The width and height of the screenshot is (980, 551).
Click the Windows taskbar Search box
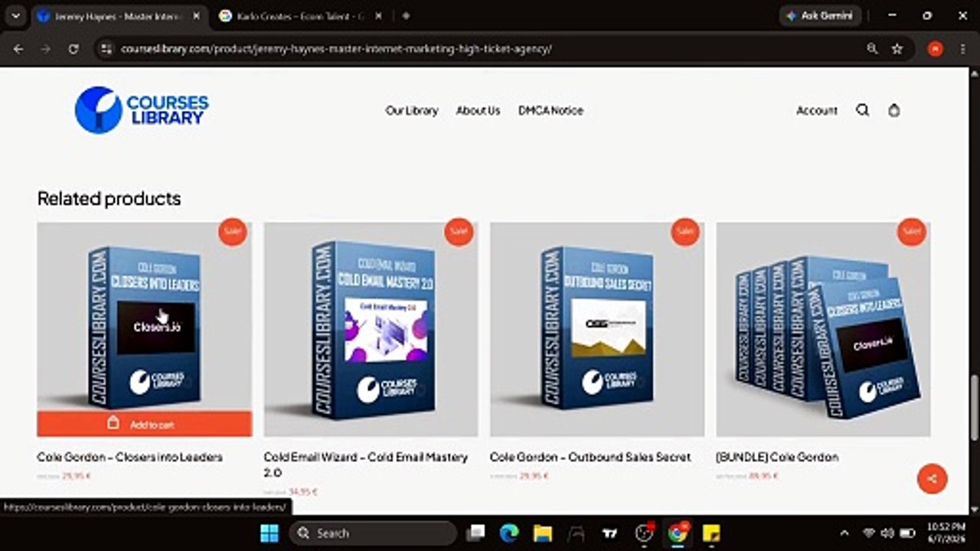373,533
